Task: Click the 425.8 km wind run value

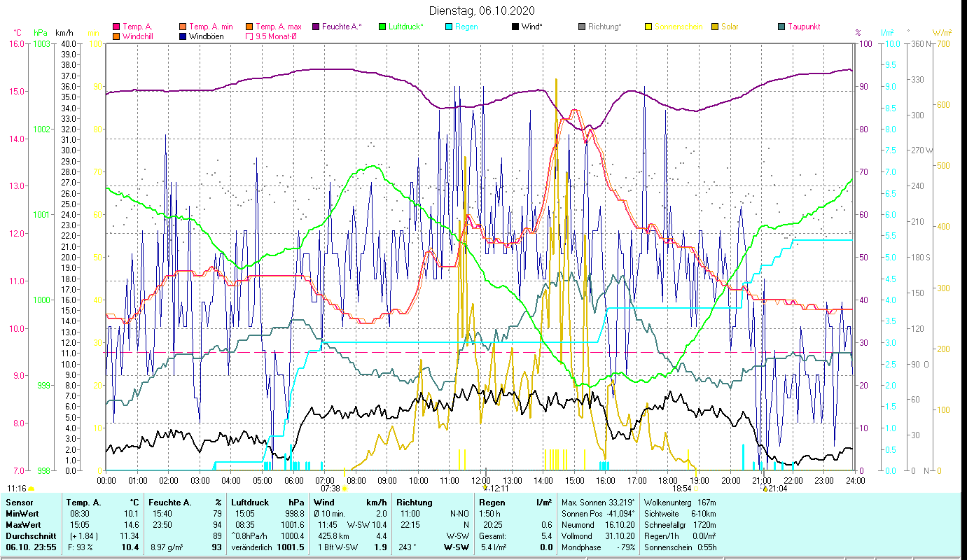Action: [333, 536]
